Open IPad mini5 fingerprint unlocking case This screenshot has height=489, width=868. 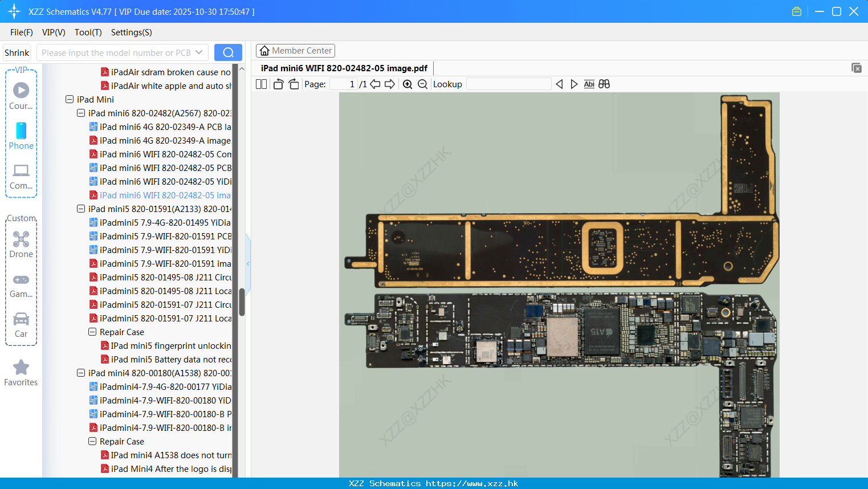[166, 345]
